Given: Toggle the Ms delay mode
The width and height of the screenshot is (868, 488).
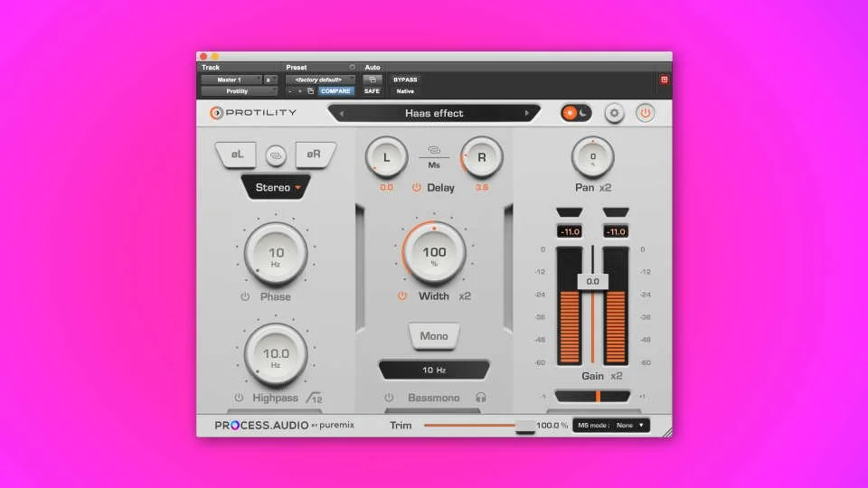Looking at the screenshot, I should pos(434,164).
